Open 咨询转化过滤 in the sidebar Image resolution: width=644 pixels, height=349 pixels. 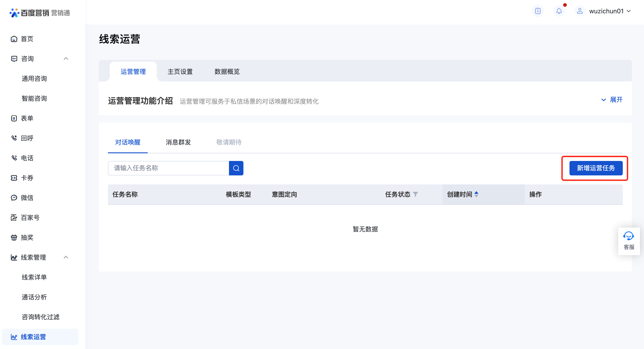point(40,317)
